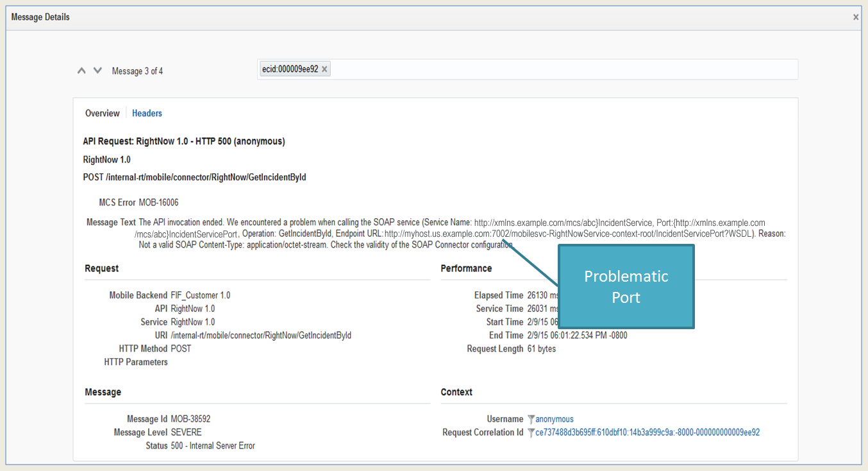Open the anonymous username link
Viewport: 868px width, 471px height.
tap(555, 420)
